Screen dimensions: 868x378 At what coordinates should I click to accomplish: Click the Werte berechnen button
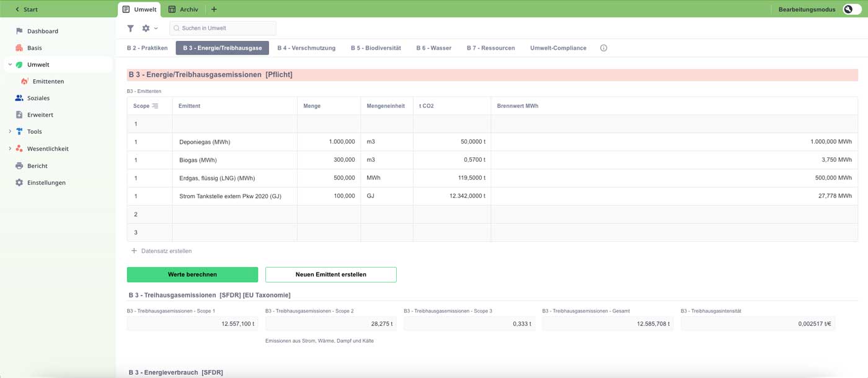tap(192, 275)
